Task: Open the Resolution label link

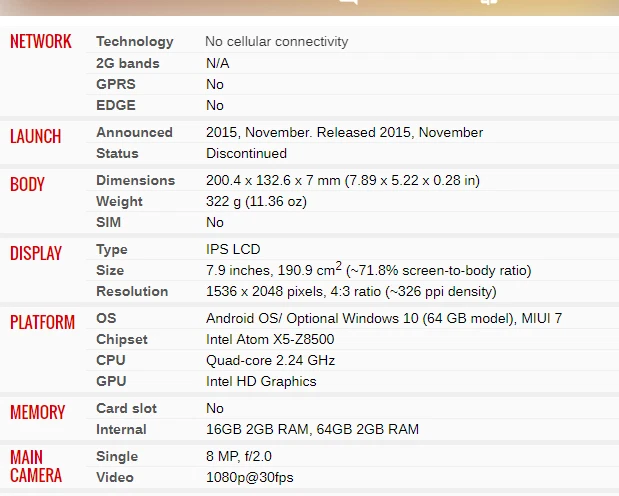Action: coord(132,291)
